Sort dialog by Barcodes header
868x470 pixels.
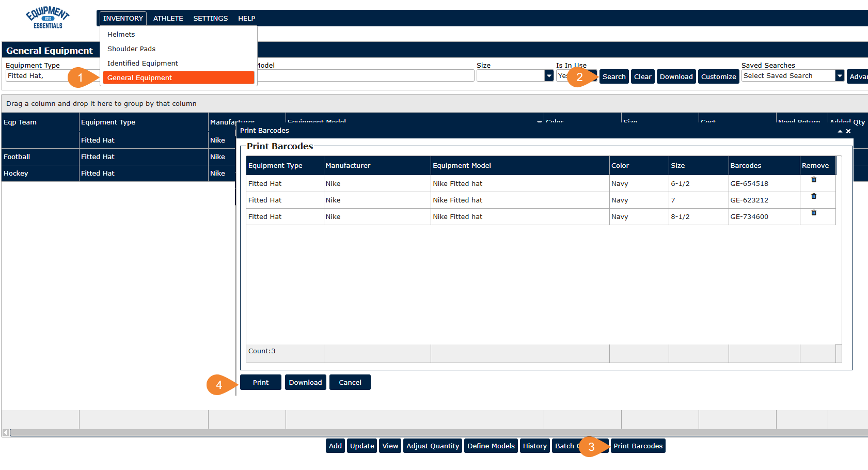coord(764,166)
